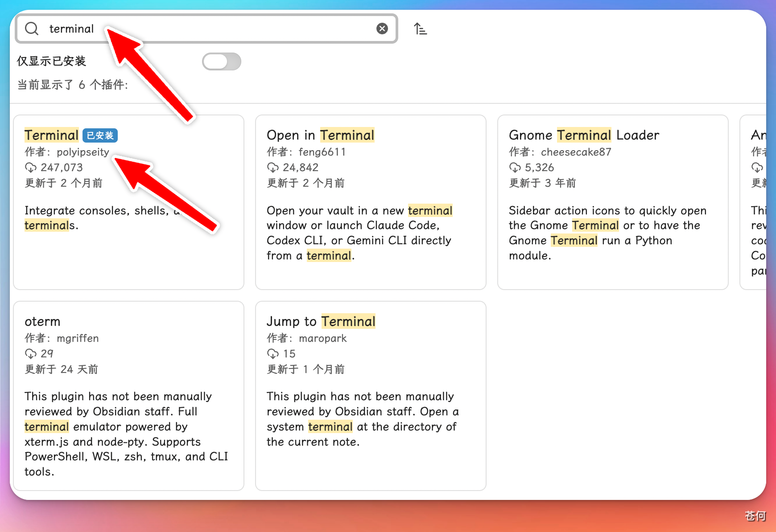Click author name cheesecake87
The width and height of the screenshot is (776, 532).
576,152
